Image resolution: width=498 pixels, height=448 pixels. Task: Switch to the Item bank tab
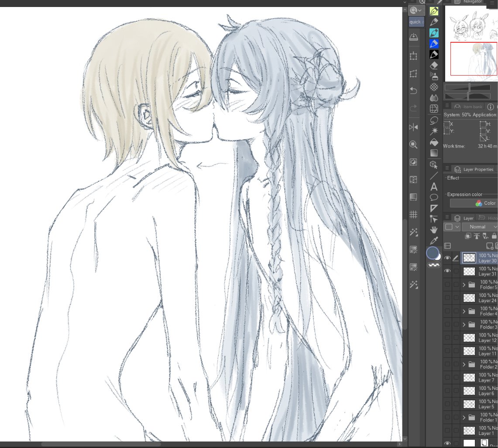click(x=468, y=107)
